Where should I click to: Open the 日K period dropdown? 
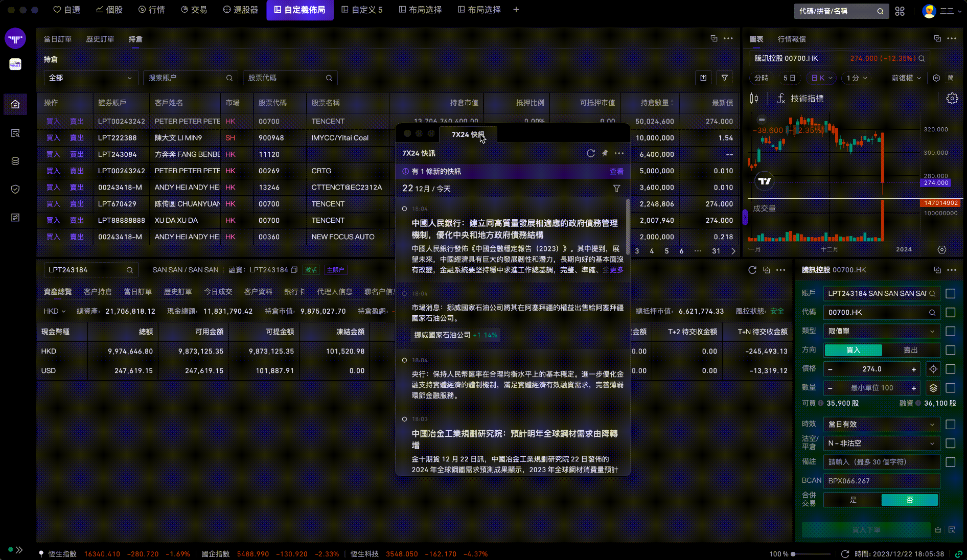click(822, 78)
